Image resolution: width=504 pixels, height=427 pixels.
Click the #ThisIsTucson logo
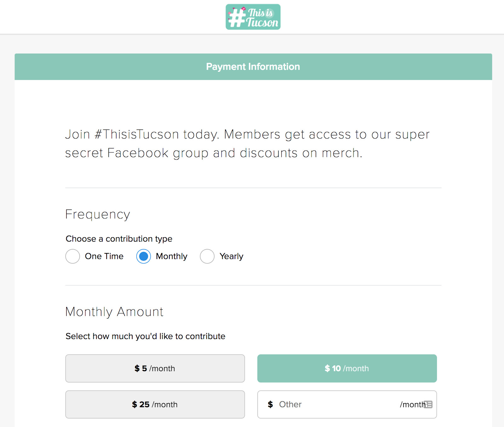coord(253,17)
